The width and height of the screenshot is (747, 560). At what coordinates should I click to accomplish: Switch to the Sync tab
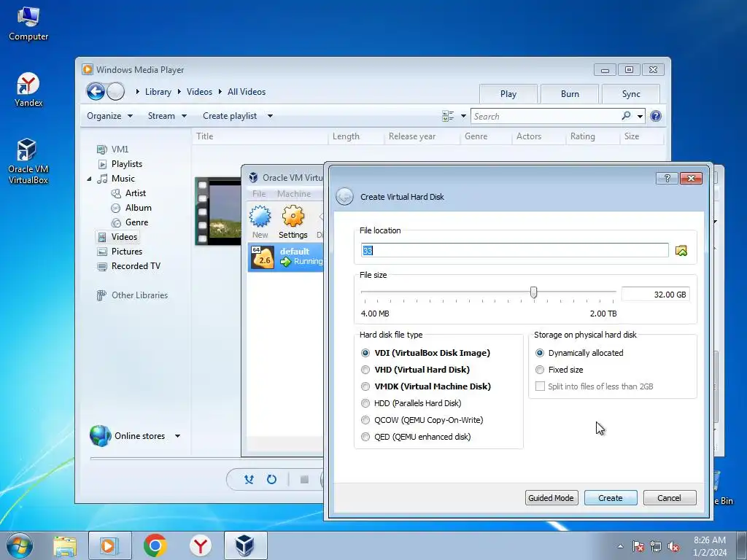(x=631, y=94)
